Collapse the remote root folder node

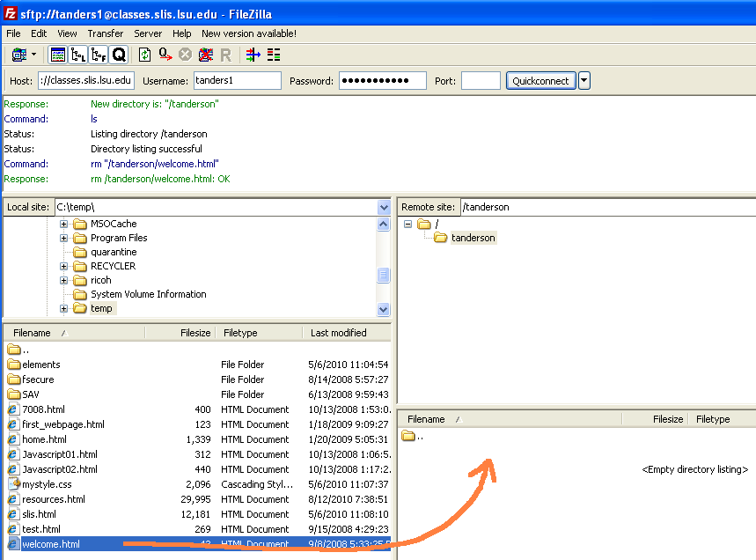(x=408, y=224)
